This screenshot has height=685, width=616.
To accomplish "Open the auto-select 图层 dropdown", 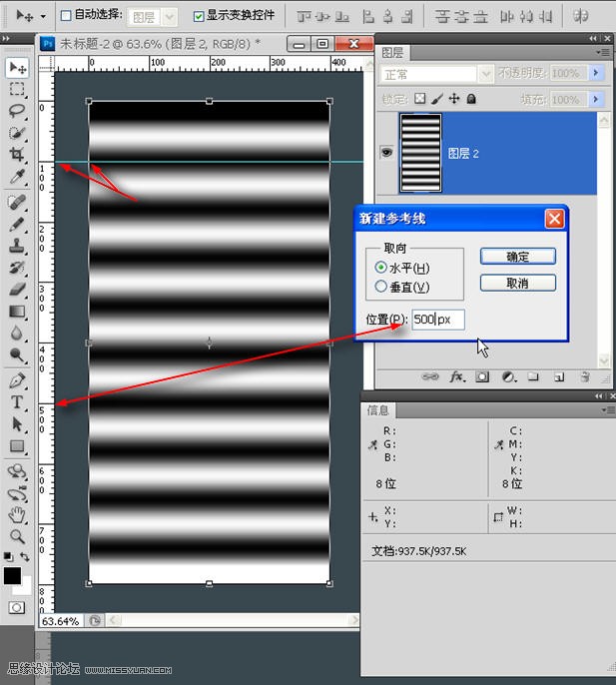I will pyautogui.click(x=169, y=18).
